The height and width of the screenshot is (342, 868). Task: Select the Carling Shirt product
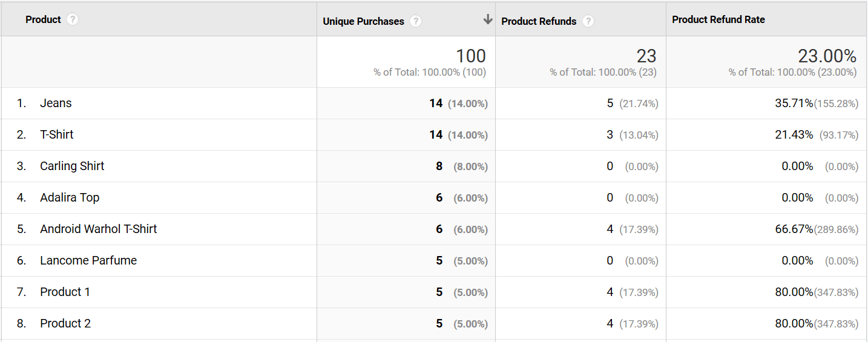[x=72, y=166]
